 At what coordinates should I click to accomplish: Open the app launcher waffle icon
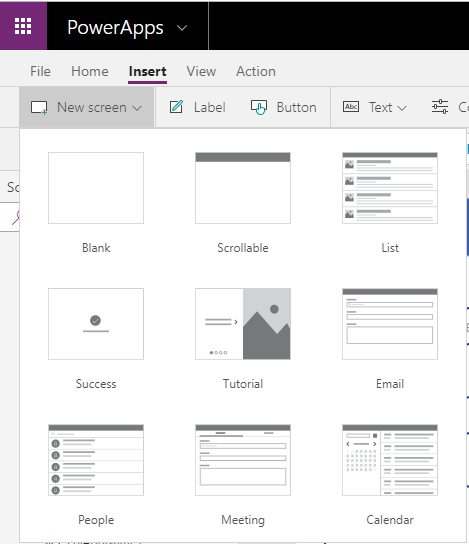(23, 26)
